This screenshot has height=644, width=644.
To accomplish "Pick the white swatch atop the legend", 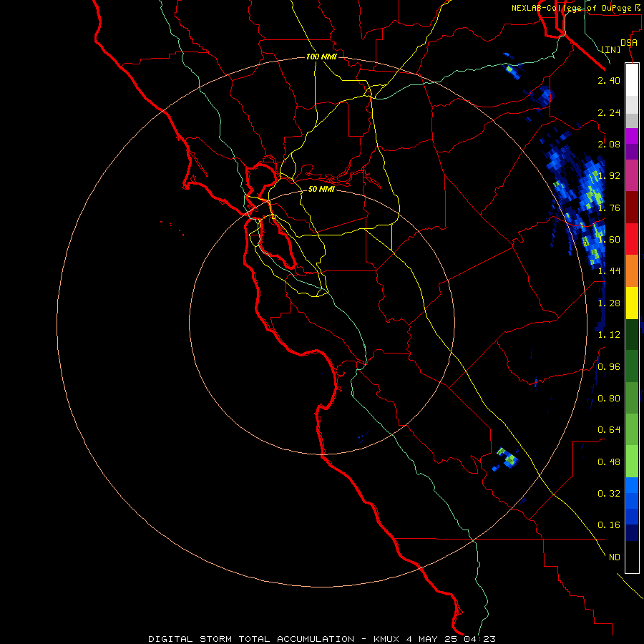I will click(632, 79).
